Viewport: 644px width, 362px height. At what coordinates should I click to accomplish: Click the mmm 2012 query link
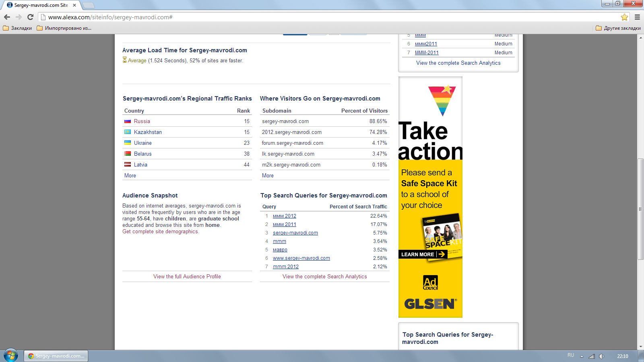coord(286,267)
